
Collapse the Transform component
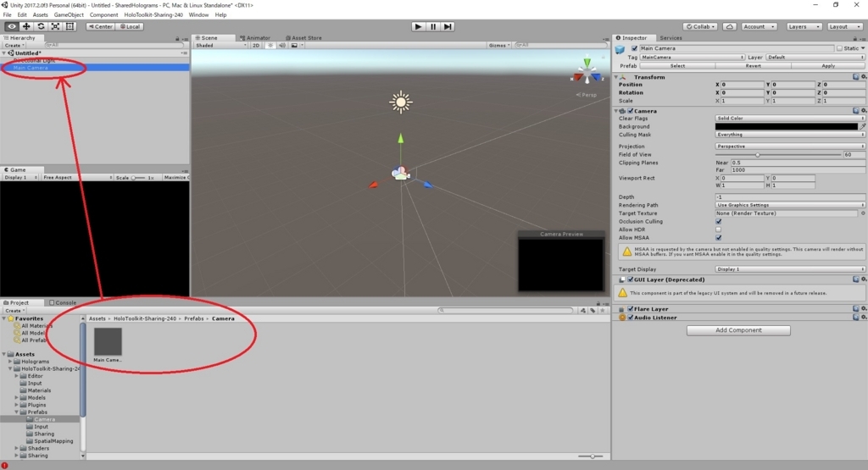(x=616, y=77)
